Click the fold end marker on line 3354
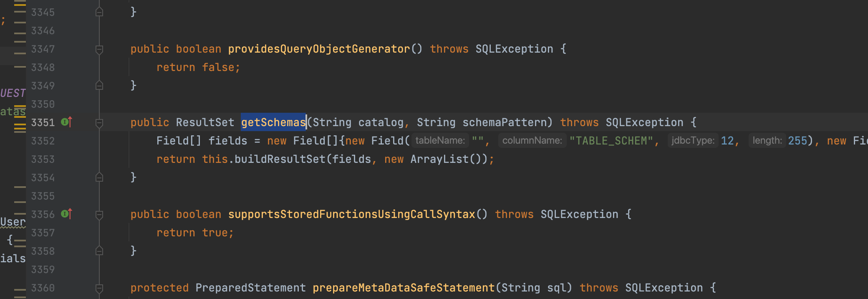 coord(99,177)
